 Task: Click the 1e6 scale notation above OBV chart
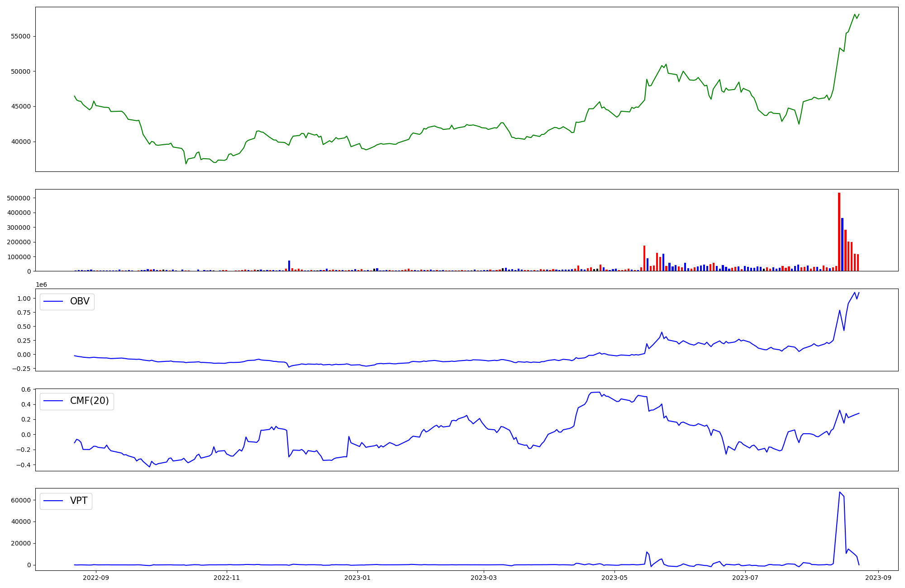[x=42, y=285]
